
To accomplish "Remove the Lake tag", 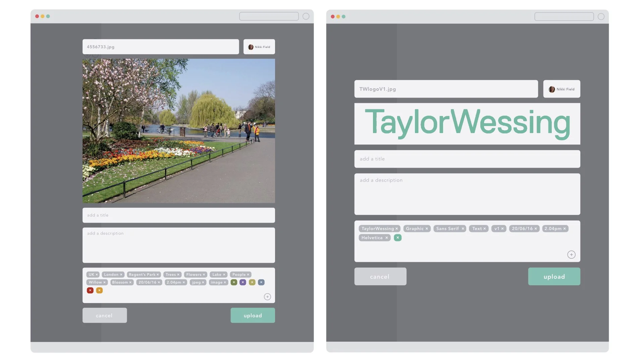I will [224, 275].
